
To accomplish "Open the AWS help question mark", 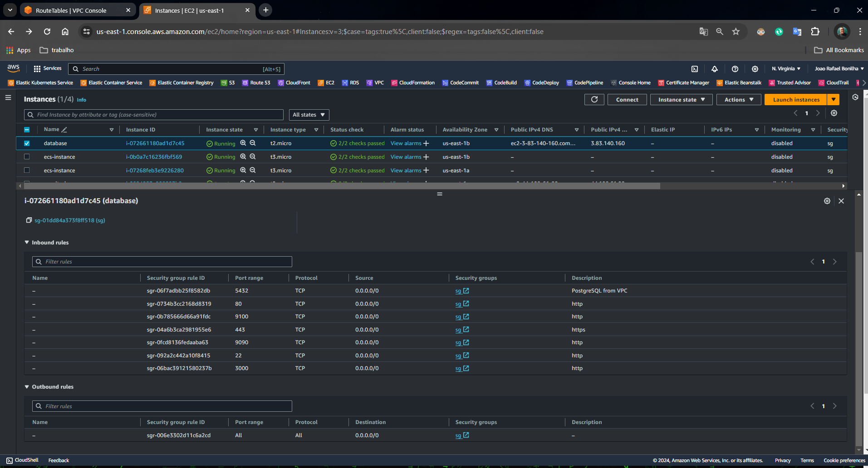I will 735,69.
